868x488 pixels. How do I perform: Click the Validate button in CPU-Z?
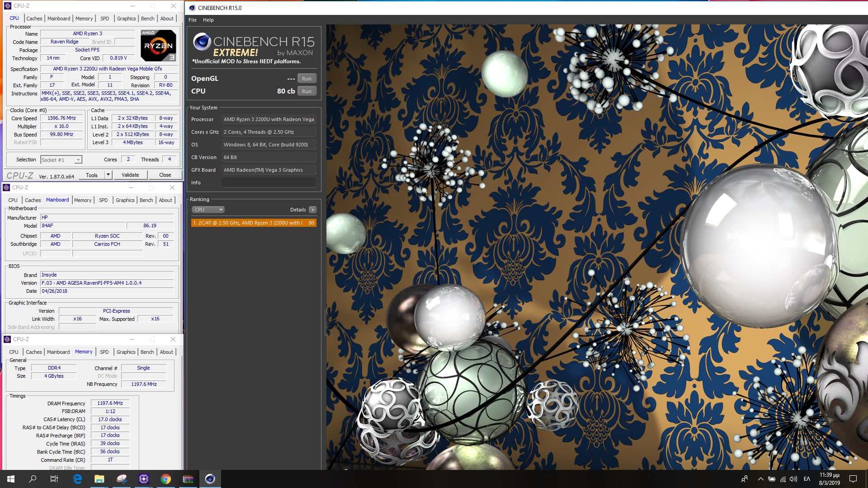pos(130,175)
